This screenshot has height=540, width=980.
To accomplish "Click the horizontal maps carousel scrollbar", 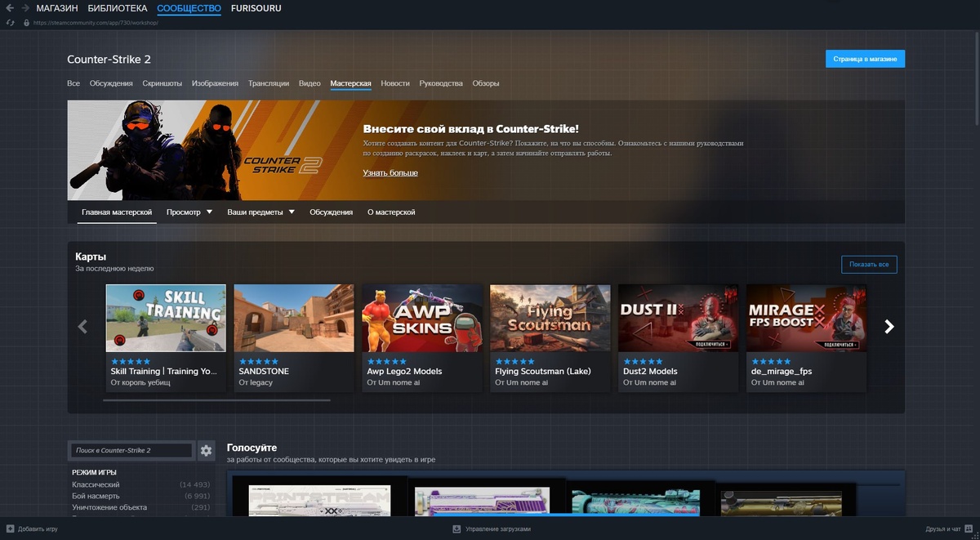I will [x=216, y=400].
